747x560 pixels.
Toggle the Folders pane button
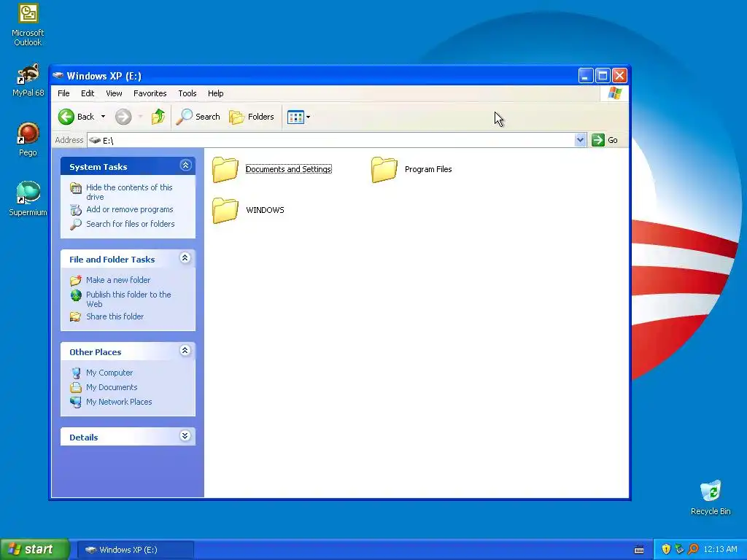coord(252,117)
